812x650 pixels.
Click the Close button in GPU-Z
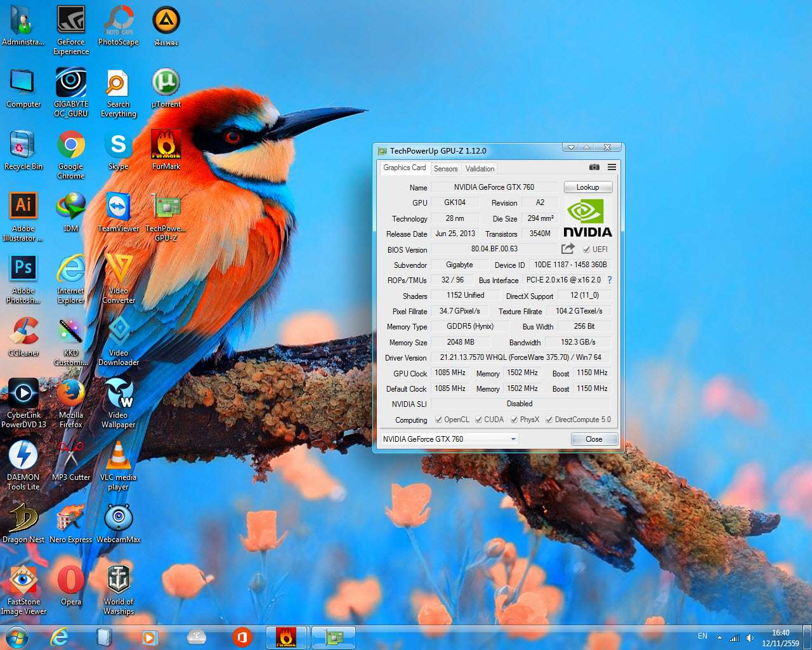pyautogui.click(x=594, y=439)
